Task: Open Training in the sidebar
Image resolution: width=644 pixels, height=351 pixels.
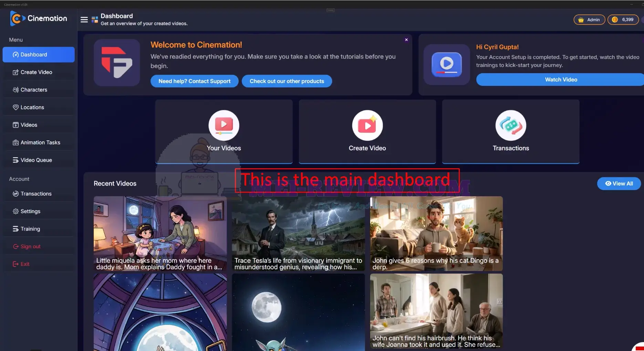Action: pos(39,229)
